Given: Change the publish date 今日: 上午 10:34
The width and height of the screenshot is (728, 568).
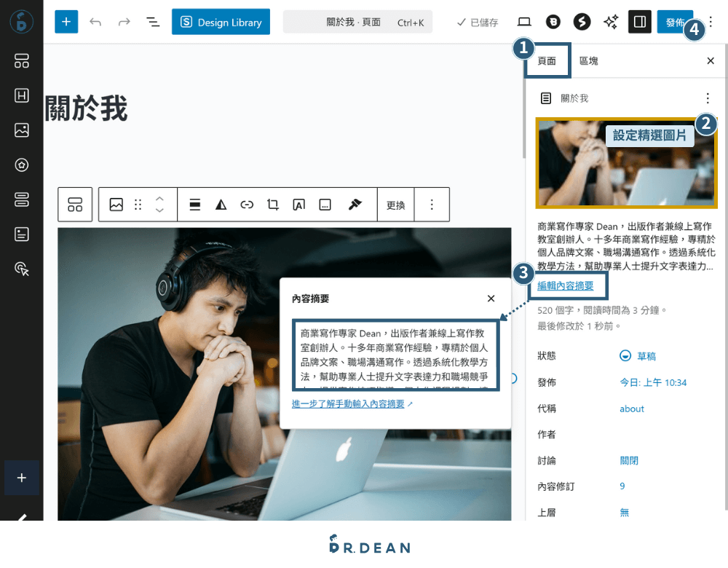Looking at the screenshot, I should [x=653, y=383].
